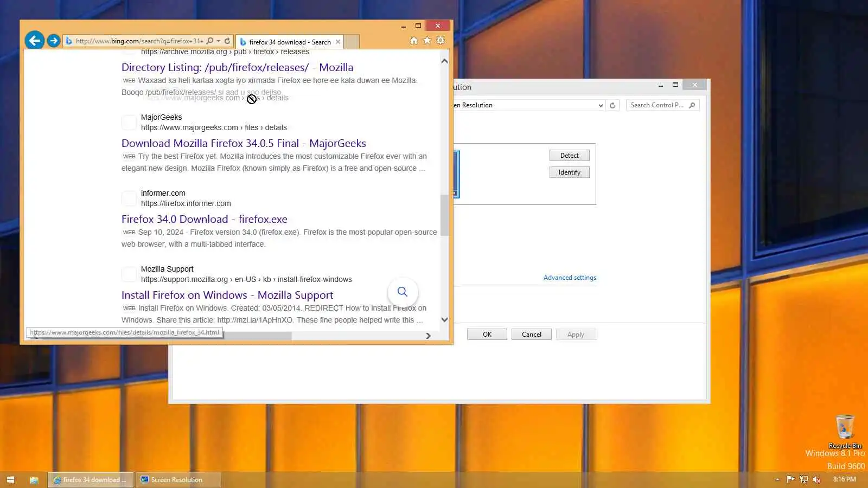This screenshot has height=488, width=868.
Task: Click the page's vertical scrollbar thumb
Action: coord(444,215)
